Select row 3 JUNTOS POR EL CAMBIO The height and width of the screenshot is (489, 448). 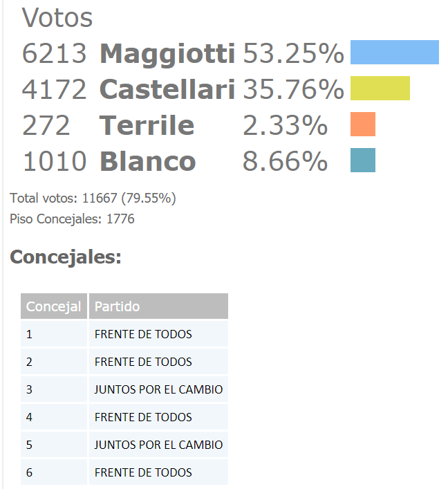pos(124,389)
